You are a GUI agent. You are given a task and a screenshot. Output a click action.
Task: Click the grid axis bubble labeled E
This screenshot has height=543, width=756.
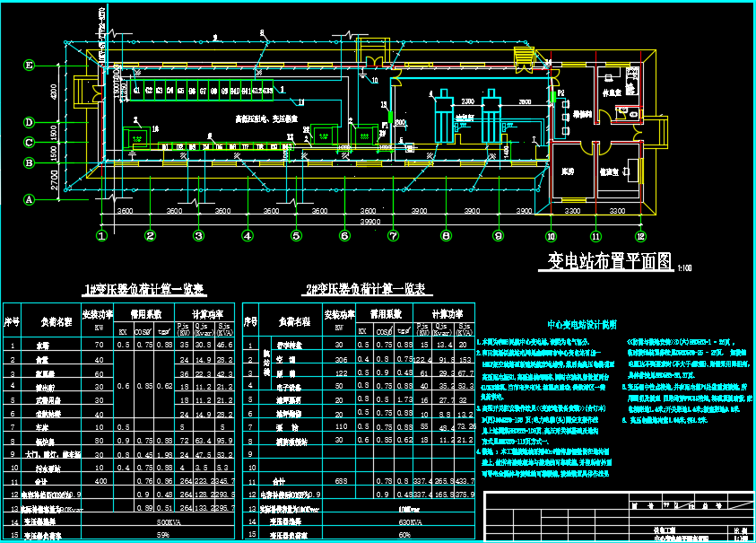pos(29,66)
